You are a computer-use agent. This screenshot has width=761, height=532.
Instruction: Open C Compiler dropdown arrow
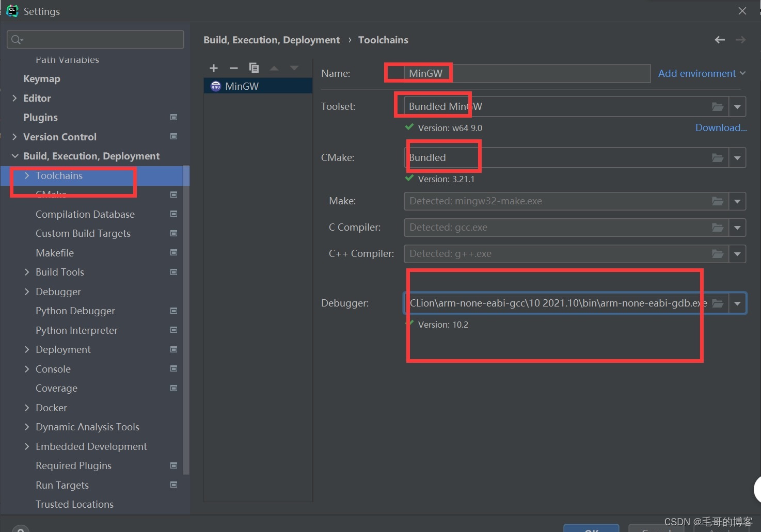point(737,228)
